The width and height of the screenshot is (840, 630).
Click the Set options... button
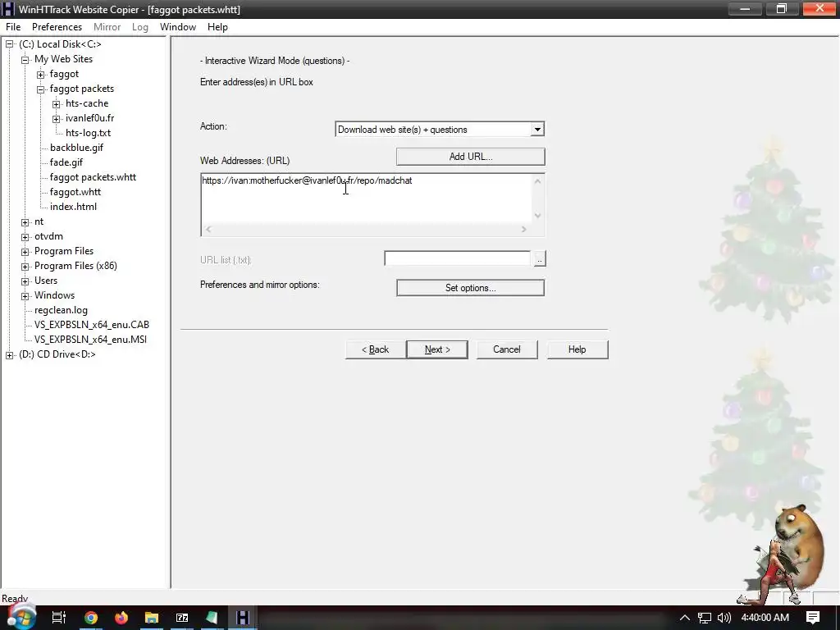[470, 288]
